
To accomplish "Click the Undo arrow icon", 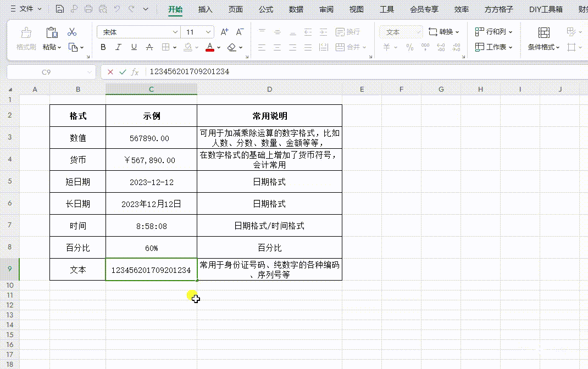I will pyautogui.click(x=117, y=9).
